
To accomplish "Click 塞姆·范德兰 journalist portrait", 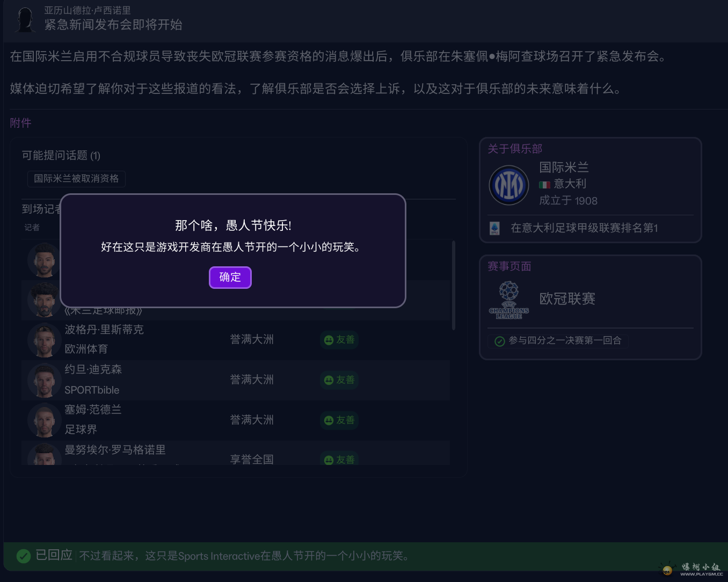I will (x=44, y=420).
